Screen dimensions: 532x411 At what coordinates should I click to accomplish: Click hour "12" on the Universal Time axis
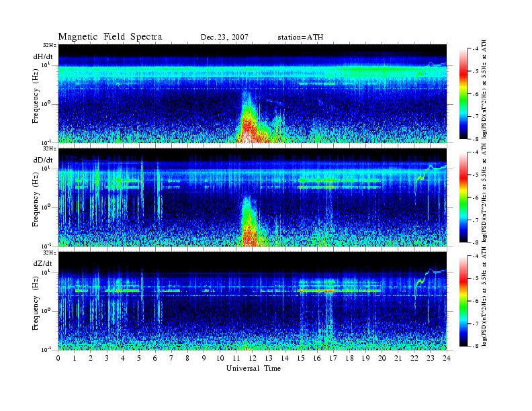[x=253, y=358]
